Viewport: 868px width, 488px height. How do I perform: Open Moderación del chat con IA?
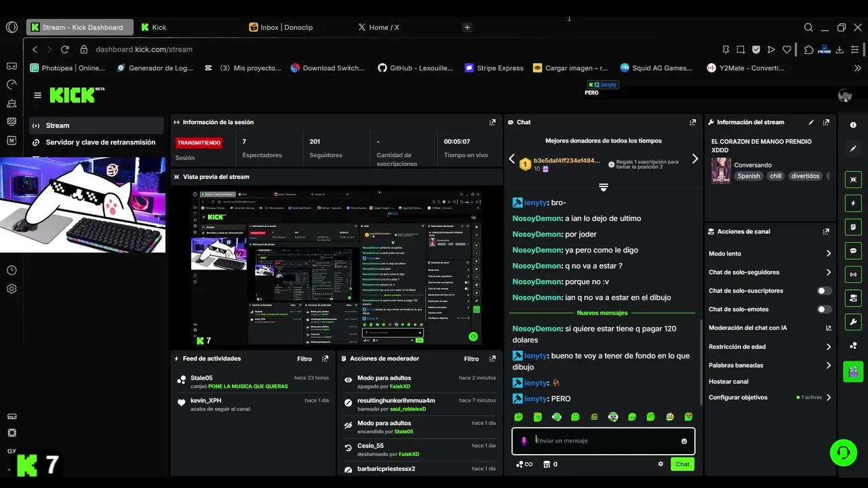pos(770,328)
